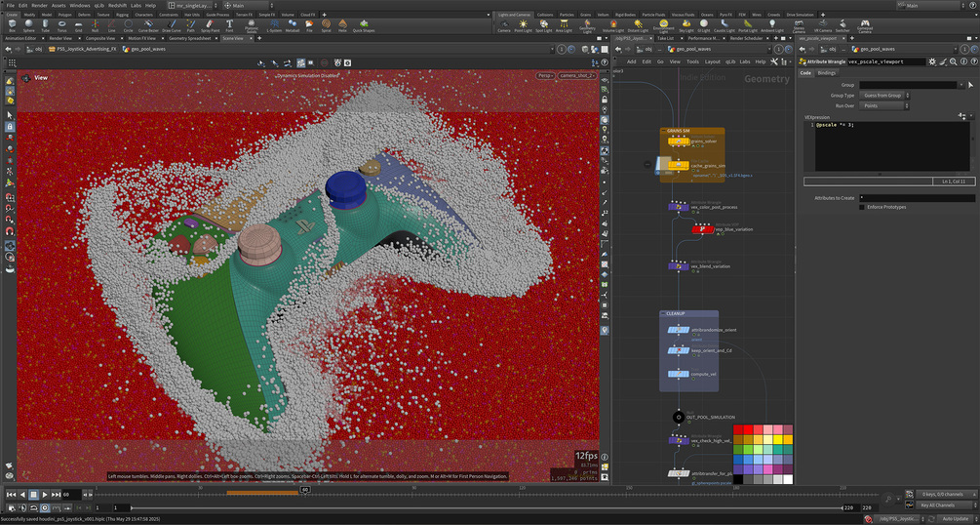Switch to the Render View tab
Viewport: 980px width, 525px height.
tap(60, 38)
